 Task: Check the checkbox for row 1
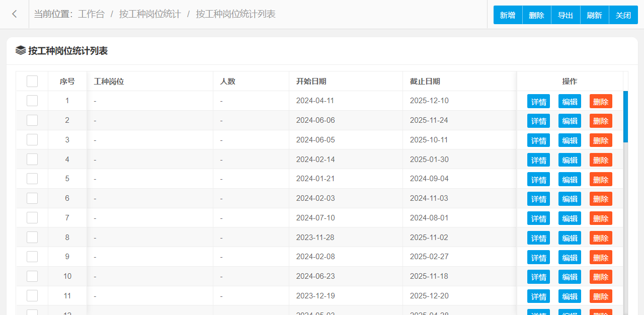click(x=32, y=101)
